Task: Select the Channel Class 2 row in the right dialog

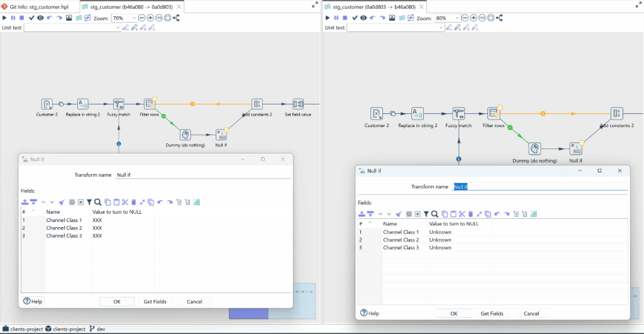Action: [493, 240]
